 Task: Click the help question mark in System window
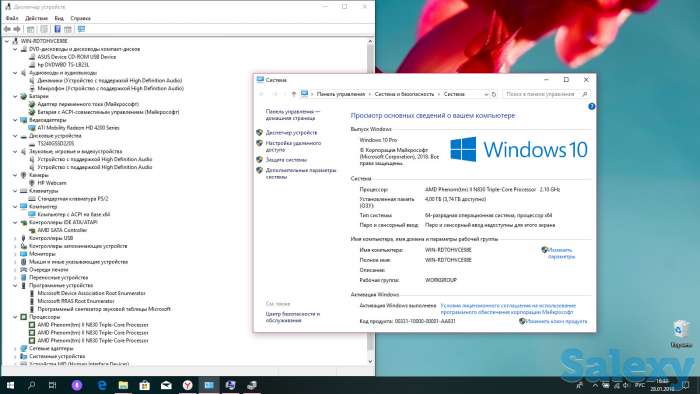592,106
